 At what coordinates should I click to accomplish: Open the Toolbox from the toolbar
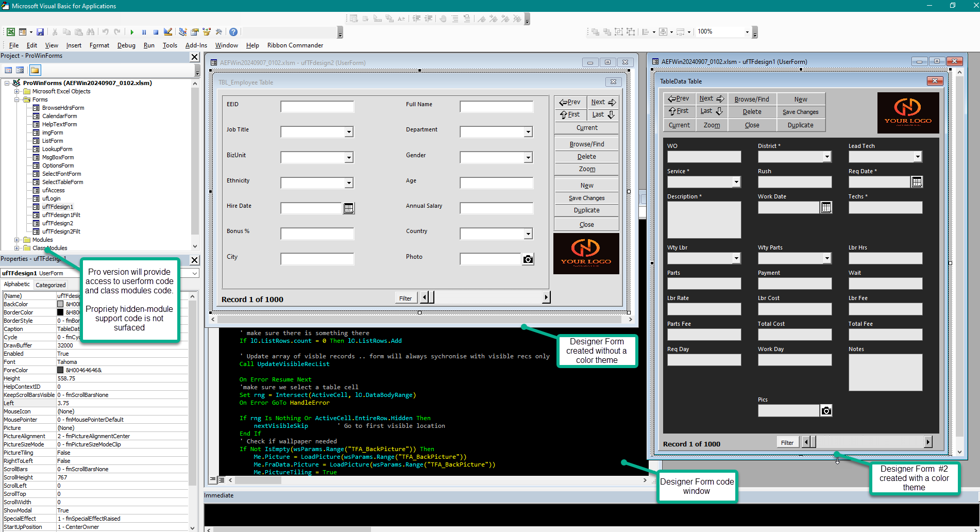[219, 31]
